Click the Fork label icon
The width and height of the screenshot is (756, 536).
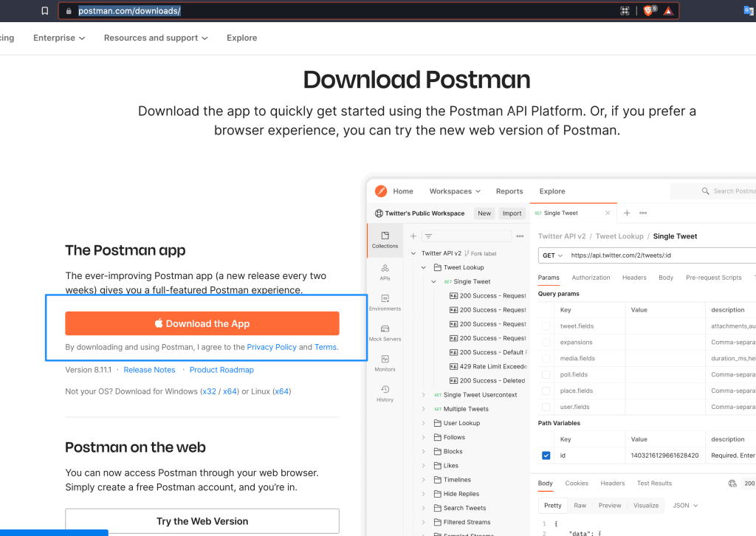pos(467,253)
